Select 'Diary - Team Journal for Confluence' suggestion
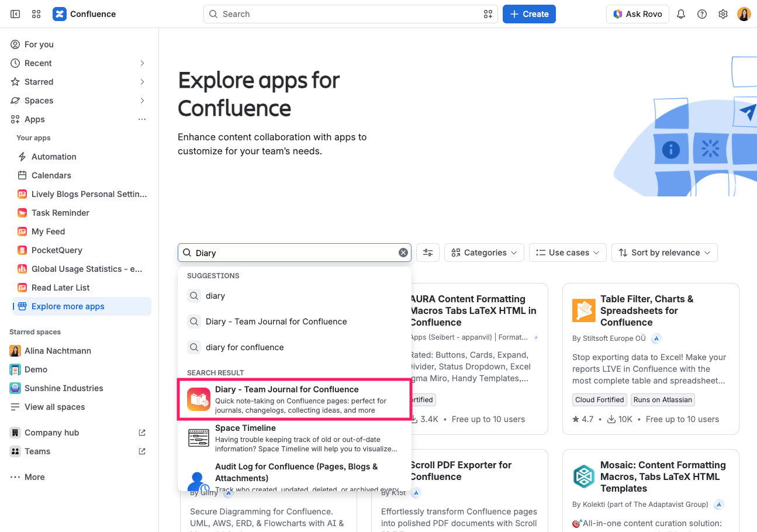757x532 pixels. tap(295, 322)
